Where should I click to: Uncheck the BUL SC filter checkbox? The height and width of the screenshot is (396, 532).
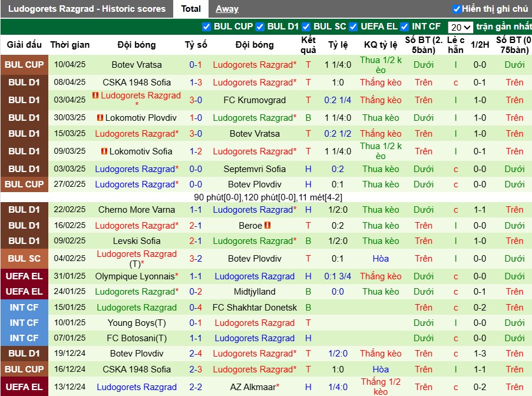point(306,27)
